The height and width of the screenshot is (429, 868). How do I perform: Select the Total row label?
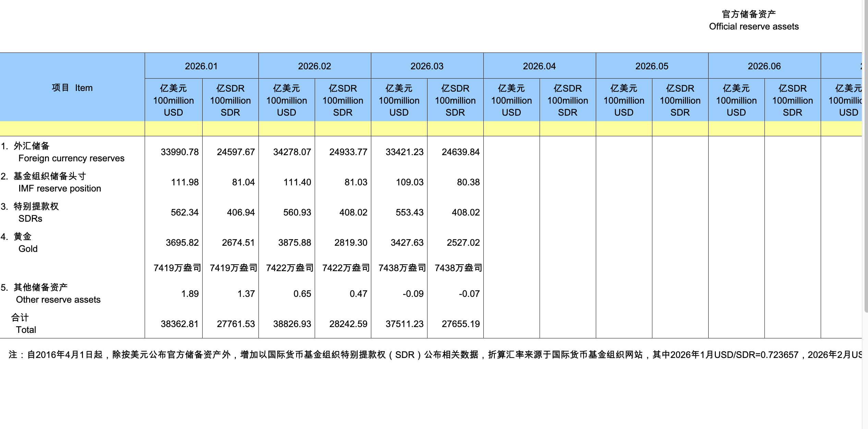[x=26, y=330]
